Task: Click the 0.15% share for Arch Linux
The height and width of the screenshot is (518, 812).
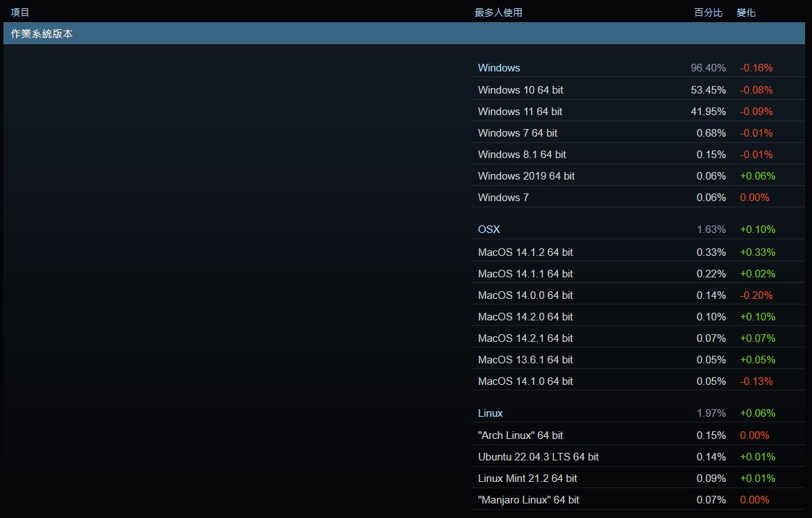Action: point(711,435)
